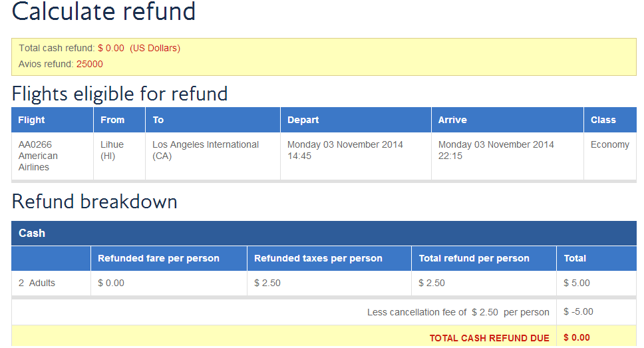
Task: Click the Economy class cell
Action: coord(610,156)
